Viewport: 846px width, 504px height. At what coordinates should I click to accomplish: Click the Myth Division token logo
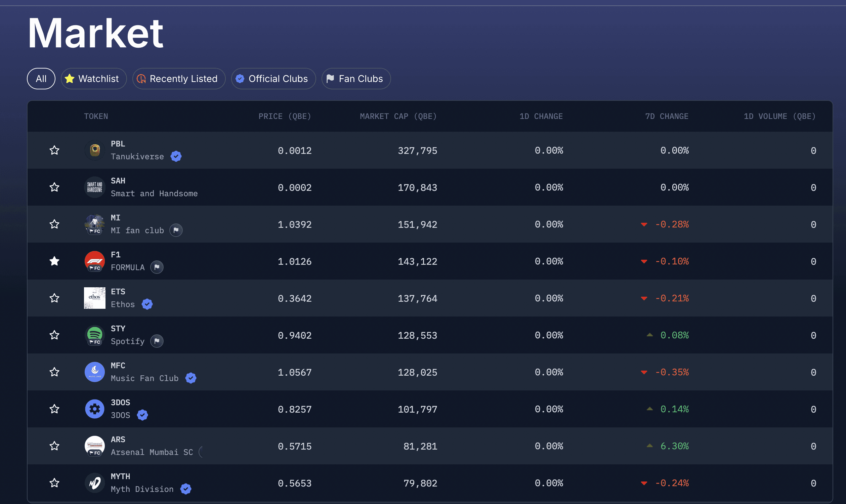click(x=95, y=482)
